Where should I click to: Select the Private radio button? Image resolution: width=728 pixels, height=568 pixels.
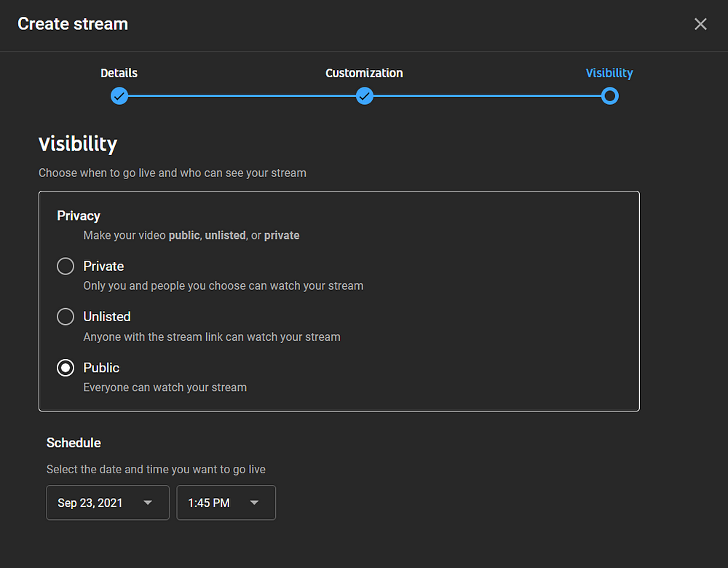(66, 266)
